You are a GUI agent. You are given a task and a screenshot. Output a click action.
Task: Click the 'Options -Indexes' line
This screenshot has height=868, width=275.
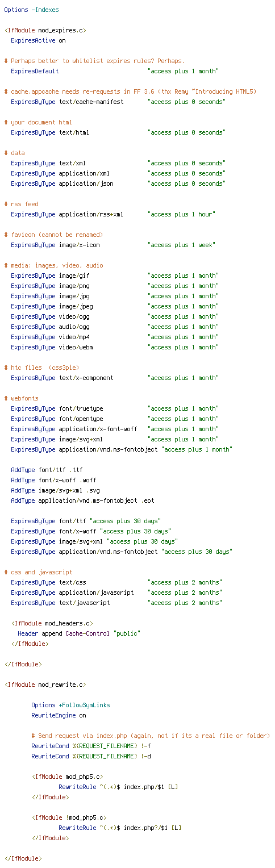click(31, 10)
